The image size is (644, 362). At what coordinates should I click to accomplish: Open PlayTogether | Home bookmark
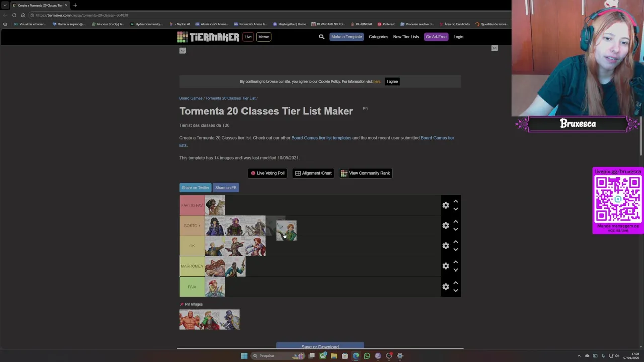pos(289,24)
